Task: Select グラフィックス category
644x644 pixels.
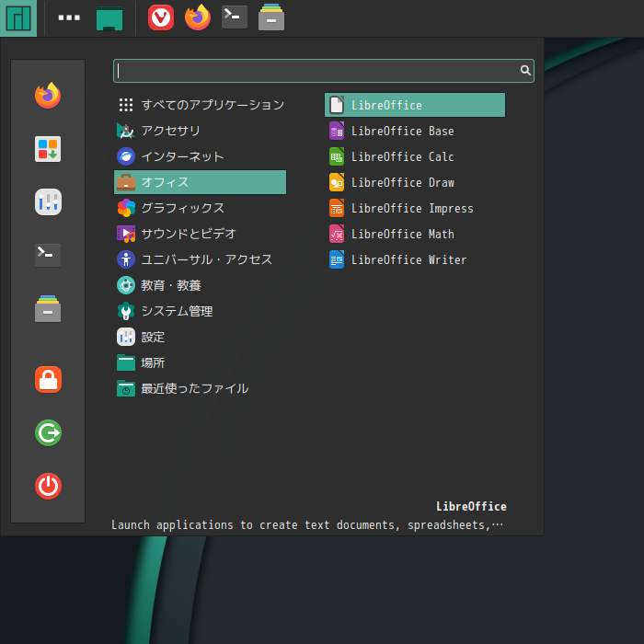Action: [200, 208]
